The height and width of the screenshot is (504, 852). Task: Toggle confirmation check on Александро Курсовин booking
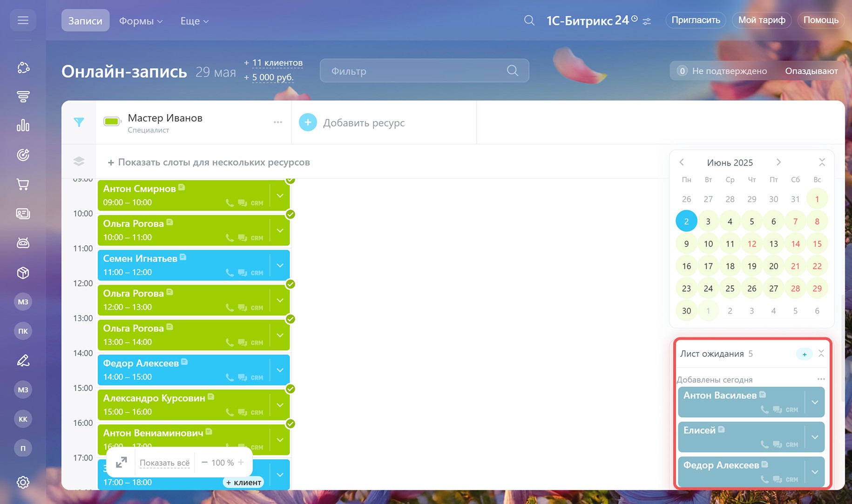pos(290,389)
